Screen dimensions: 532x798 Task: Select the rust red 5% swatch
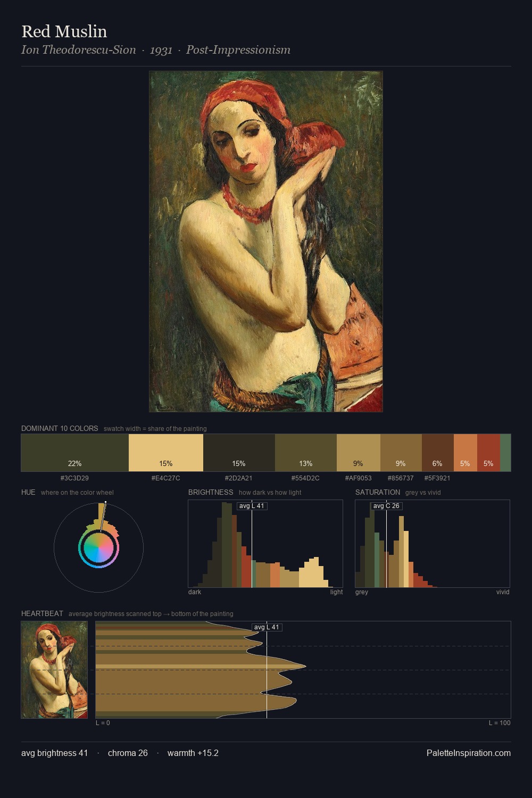click(x=488, y=453)
